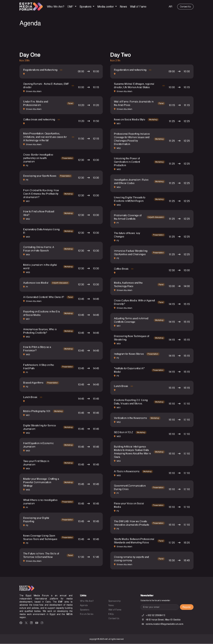This screenshot has height=644, width=213.
Task: Expand the EMF dropdown menu
Action: pyautogui.click(x=72, y=7)
